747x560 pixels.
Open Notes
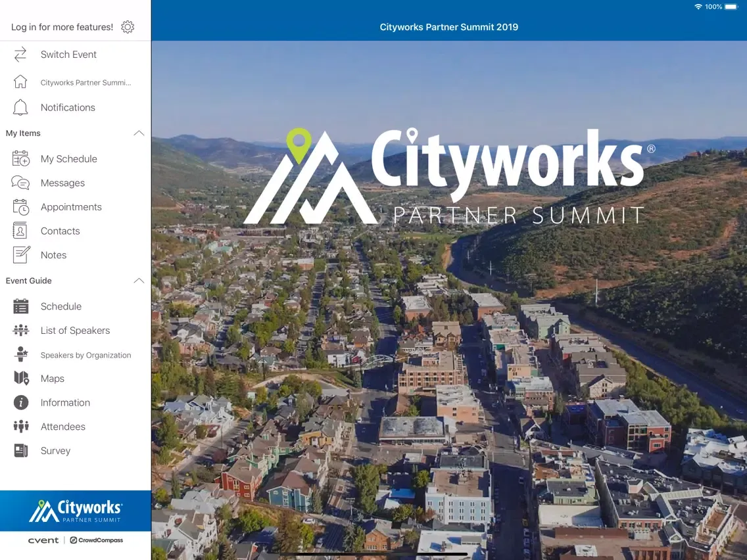coord(76,255)
